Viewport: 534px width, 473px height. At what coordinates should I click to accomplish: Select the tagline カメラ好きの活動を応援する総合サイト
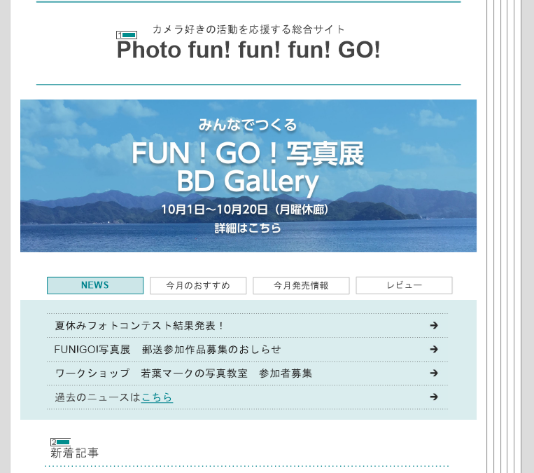point(249,30)
